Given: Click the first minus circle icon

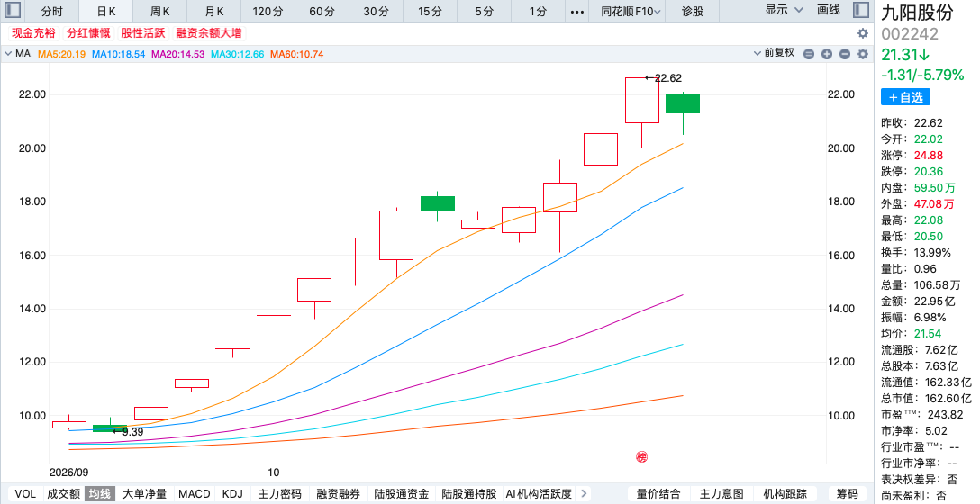Looking at the screenshot, I should click(x=809, y=54).
